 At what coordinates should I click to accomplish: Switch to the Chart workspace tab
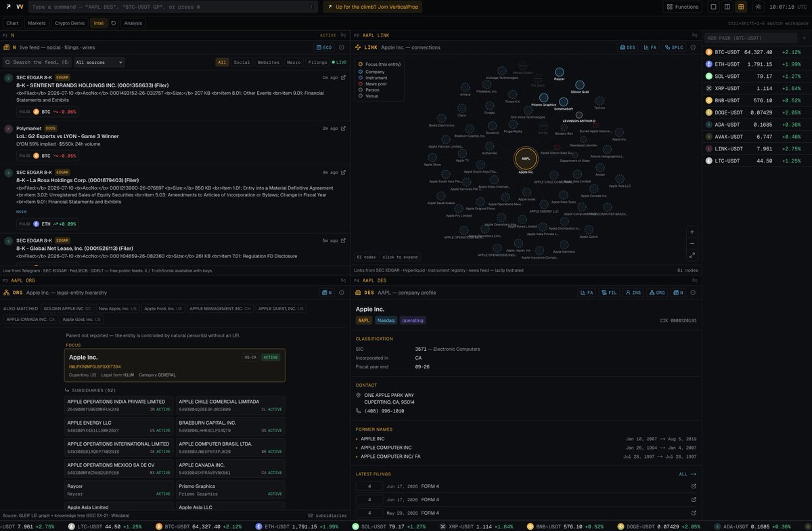point(12,23)
